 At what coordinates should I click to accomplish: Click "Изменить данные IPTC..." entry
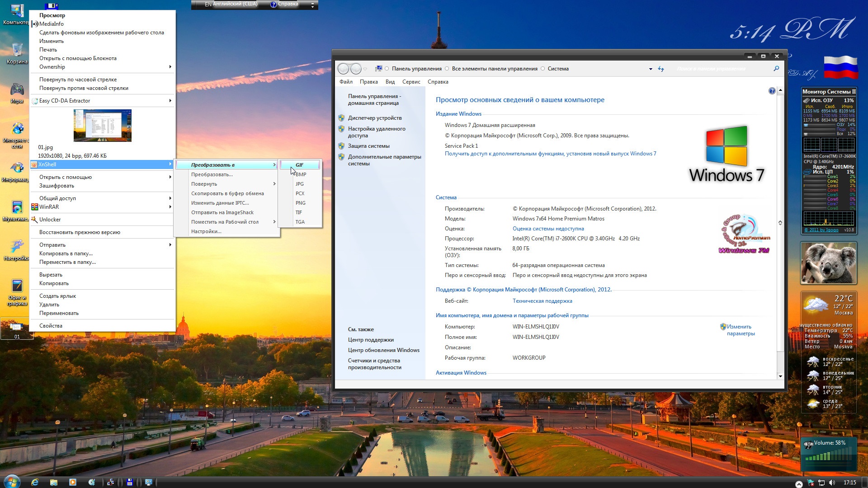(x=226, y=203)
